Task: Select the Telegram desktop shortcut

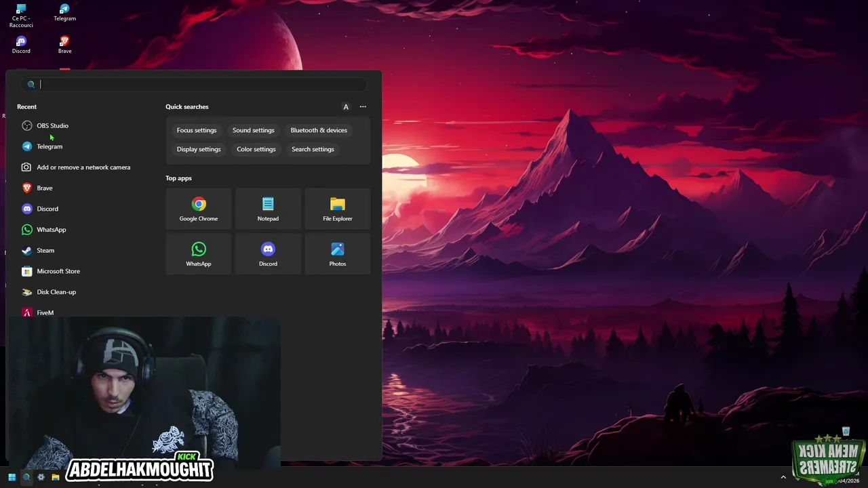Action: (64, 13)
